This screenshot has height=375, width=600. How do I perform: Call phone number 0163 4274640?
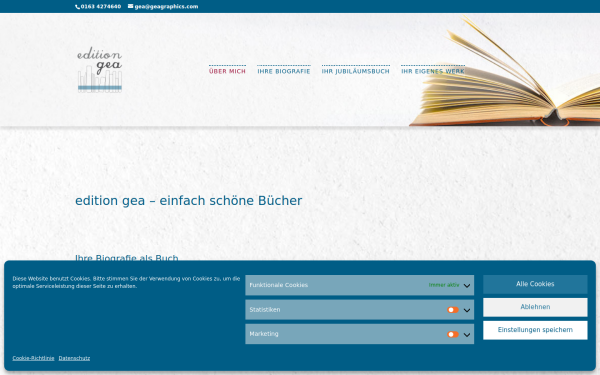click(x=101, y=7)
